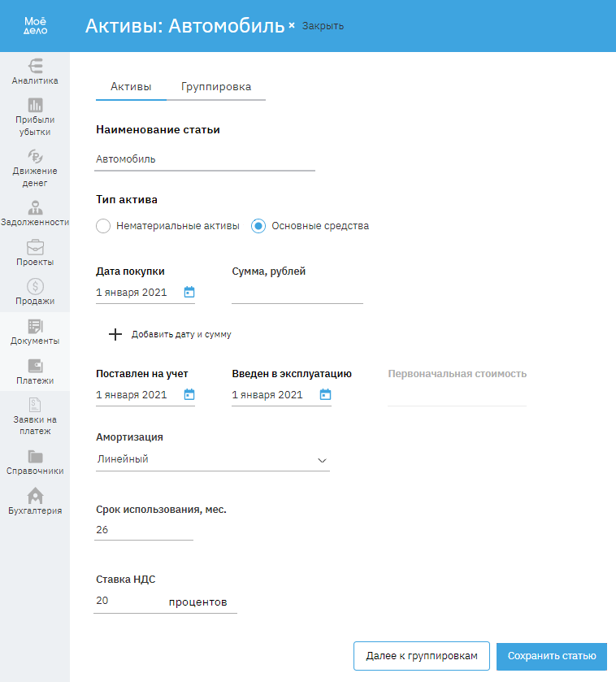Viewport: 616px width, 682px height.
Task: Click the plus icon to add date
Action: pos(115,334)
